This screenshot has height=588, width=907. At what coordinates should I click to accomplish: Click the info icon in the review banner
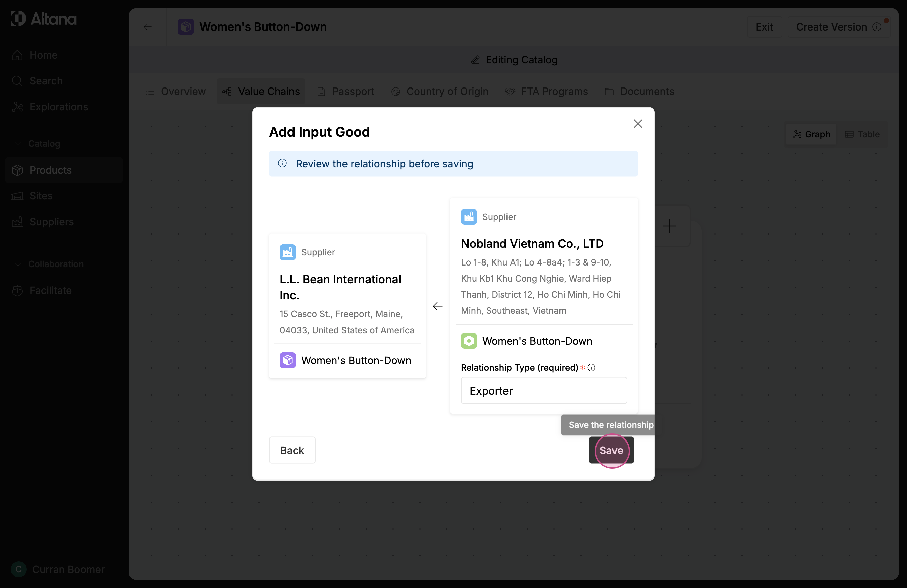(x=282, y=163)
